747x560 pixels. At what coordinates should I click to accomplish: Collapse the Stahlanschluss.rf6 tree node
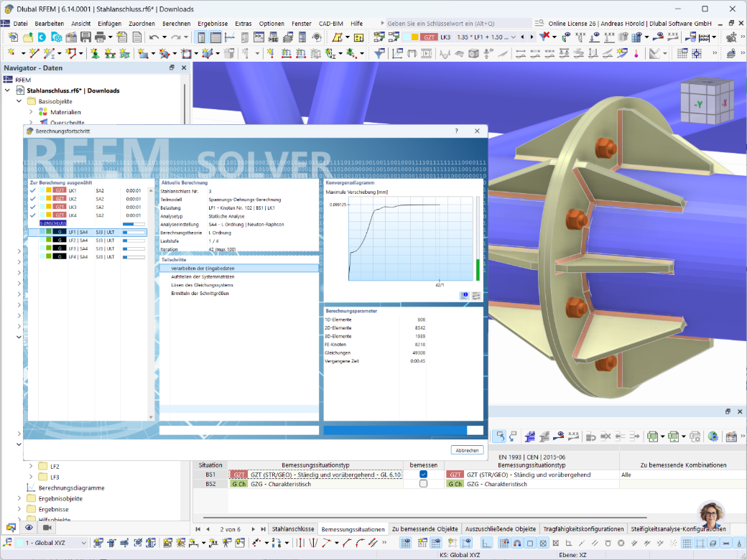[8, 90]
